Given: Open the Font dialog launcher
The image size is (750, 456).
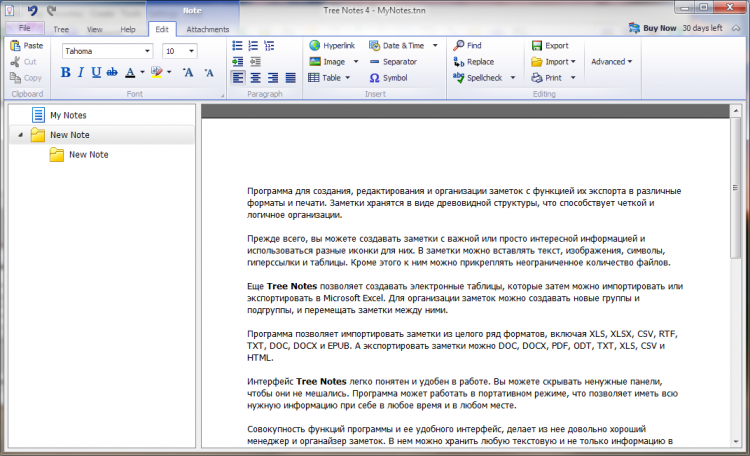Looking at the screenshot, I should (222, 96).
